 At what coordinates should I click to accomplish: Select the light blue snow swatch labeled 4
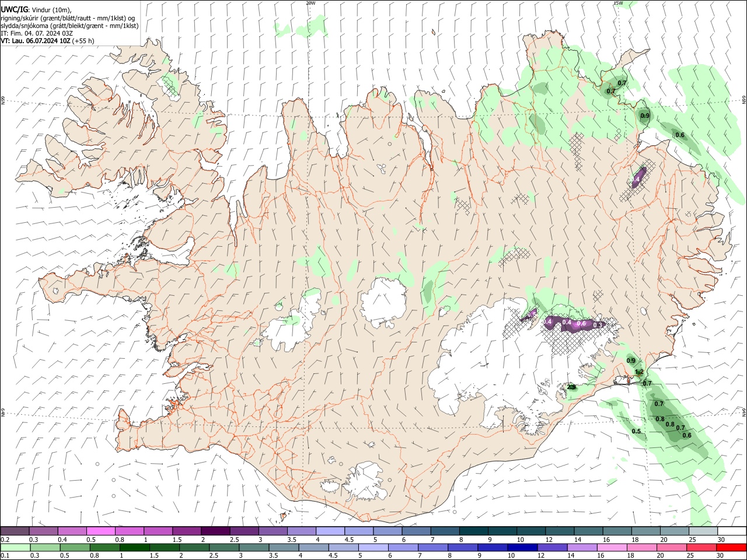(330, 531)
